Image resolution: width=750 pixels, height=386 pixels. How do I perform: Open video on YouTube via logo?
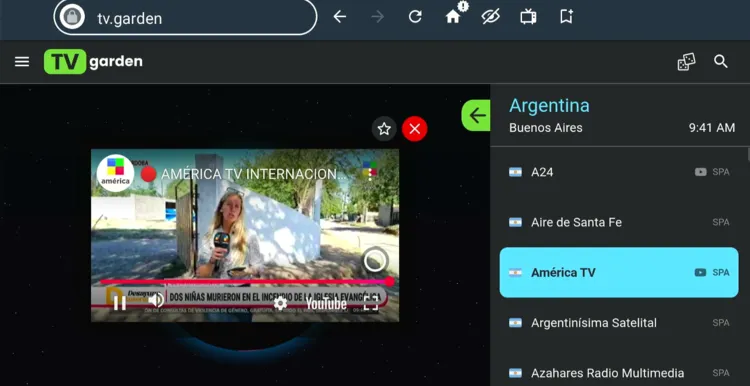pyautogui.click(x=326, y=304)
